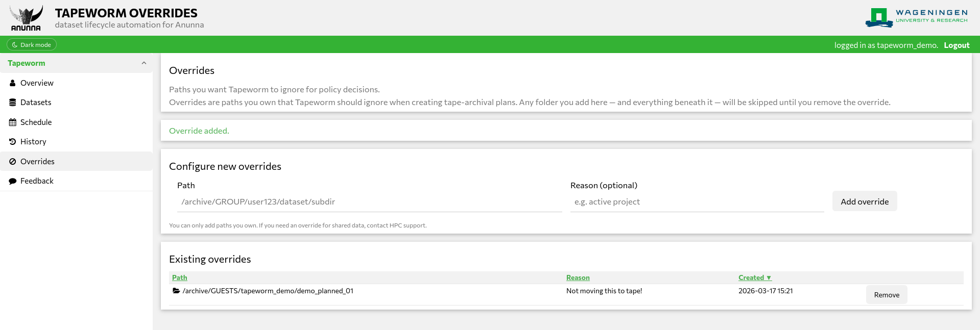Sort overrides by Created column

point(754,277)
